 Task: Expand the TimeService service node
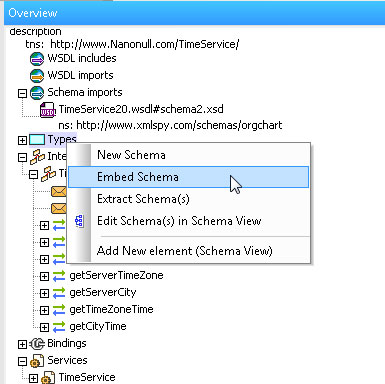[33, 378]
